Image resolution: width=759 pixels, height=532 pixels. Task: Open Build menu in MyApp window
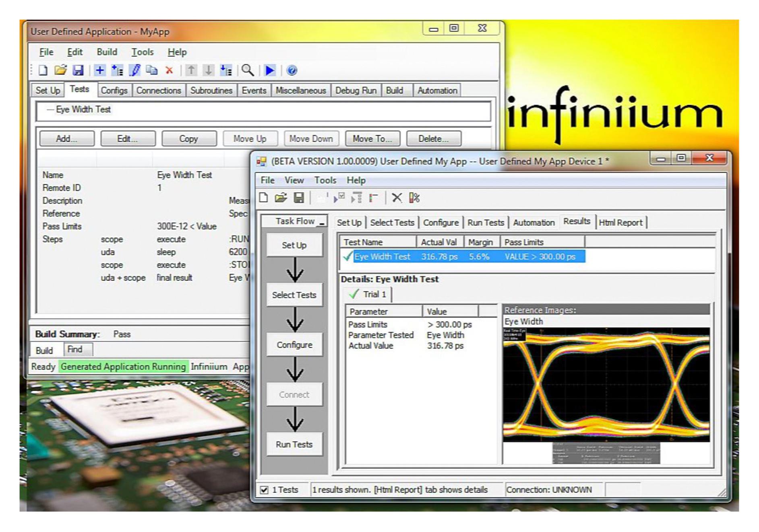(x=107, y=52)
